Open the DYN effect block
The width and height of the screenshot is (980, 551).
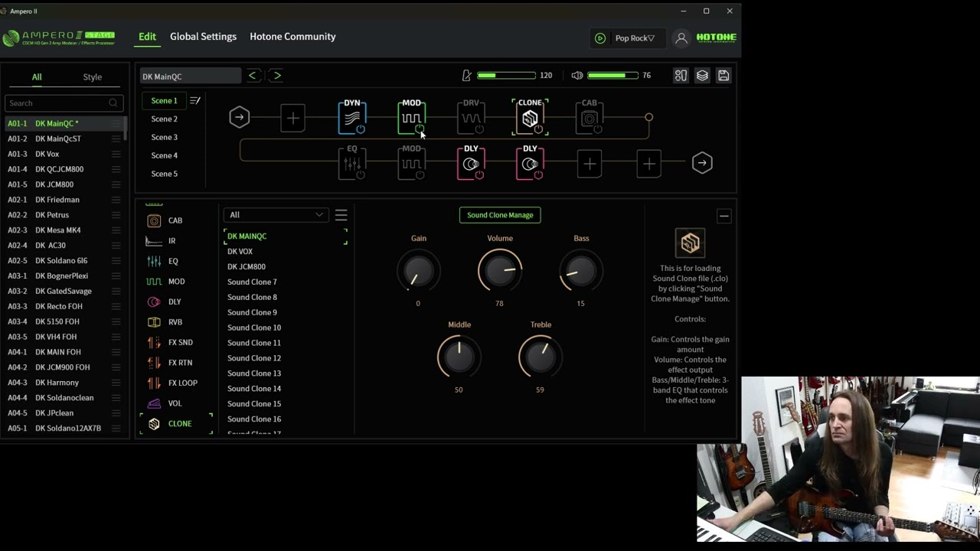point(351,118)
